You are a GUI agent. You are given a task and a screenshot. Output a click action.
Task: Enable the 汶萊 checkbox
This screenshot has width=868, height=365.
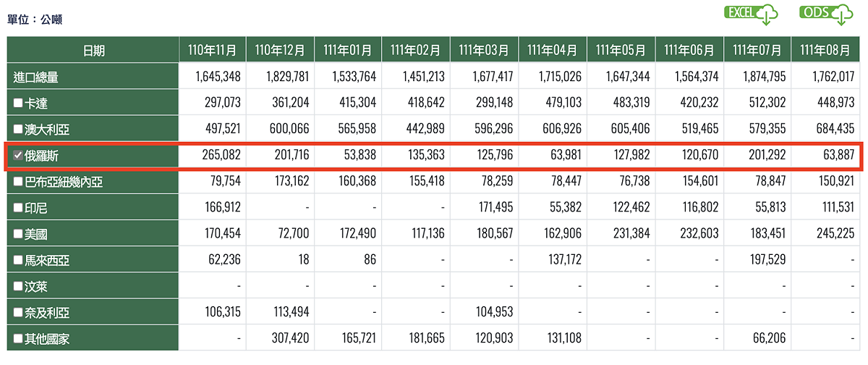click(x=18, y=287)
